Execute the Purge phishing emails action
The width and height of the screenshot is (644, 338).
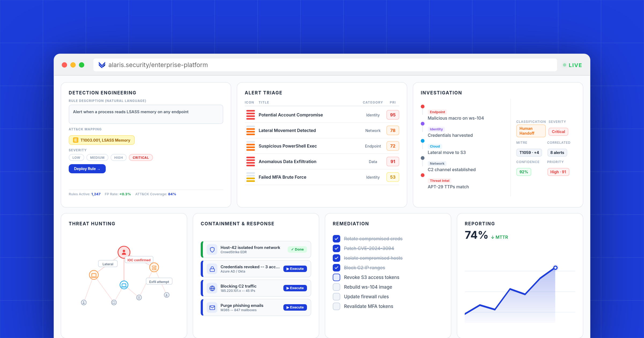(295, 307)
